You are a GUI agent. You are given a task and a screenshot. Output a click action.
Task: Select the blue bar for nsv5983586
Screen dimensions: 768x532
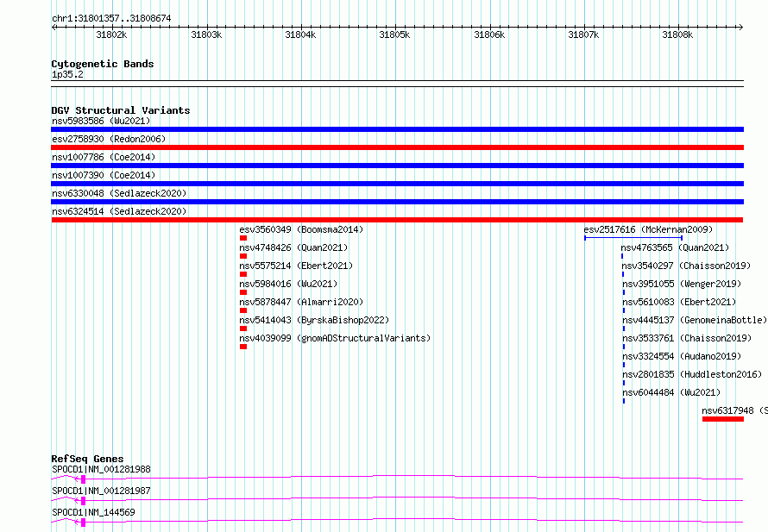point(397,129)
